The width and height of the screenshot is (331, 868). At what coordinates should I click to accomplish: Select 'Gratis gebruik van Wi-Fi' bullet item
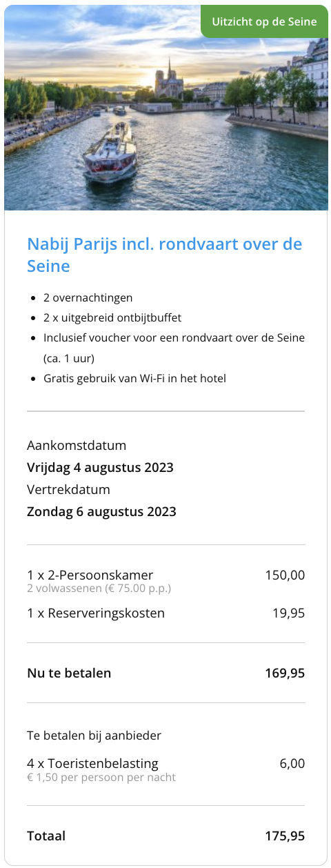(x=134, y=378)
